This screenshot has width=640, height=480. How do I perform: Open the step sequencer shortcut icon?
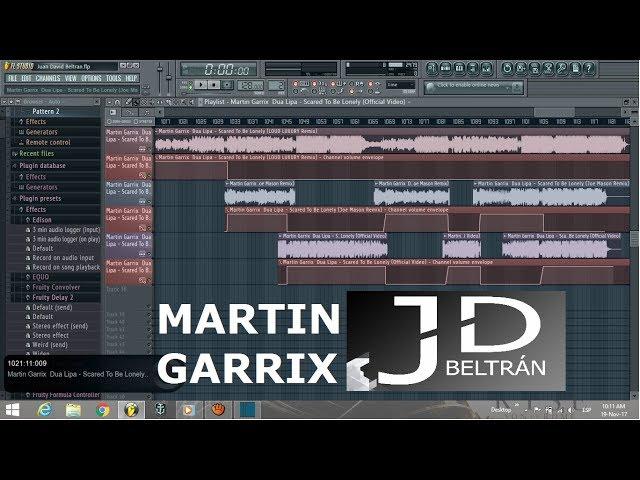(x=446, y=68)
